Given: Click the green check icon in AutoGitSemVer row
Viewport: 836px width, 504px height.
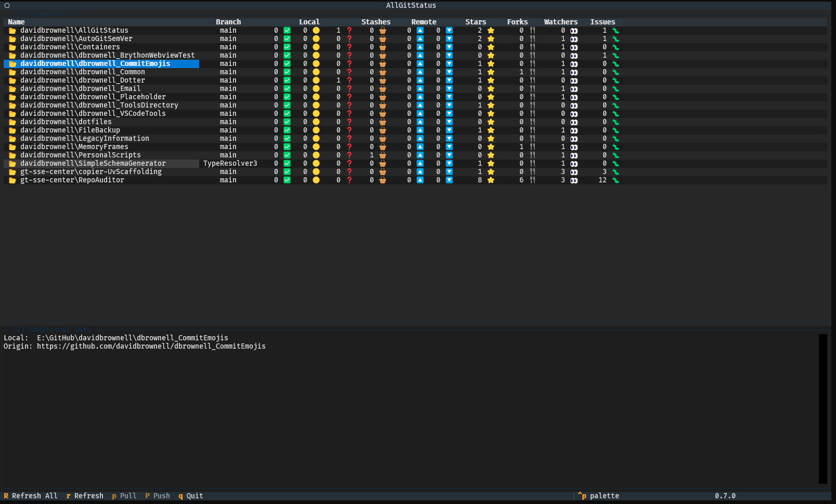Looking at the screenshot, I should [x=287, y=39].
